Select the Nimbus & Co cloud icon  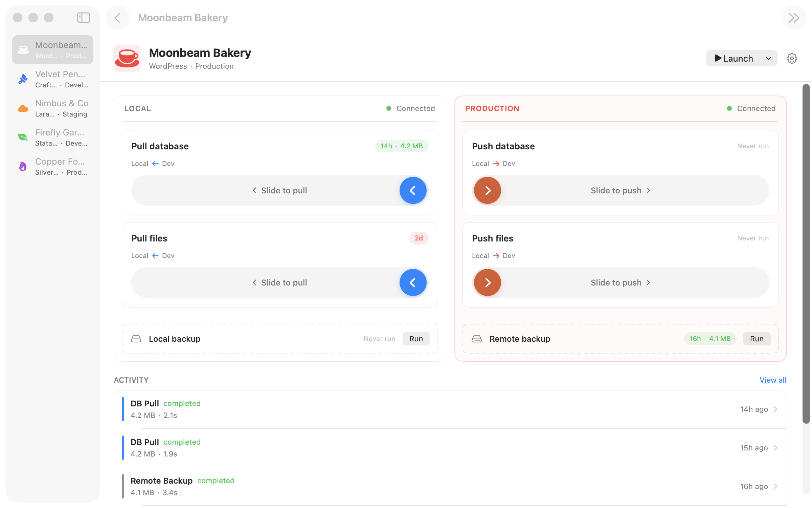[x=23, y=108]
